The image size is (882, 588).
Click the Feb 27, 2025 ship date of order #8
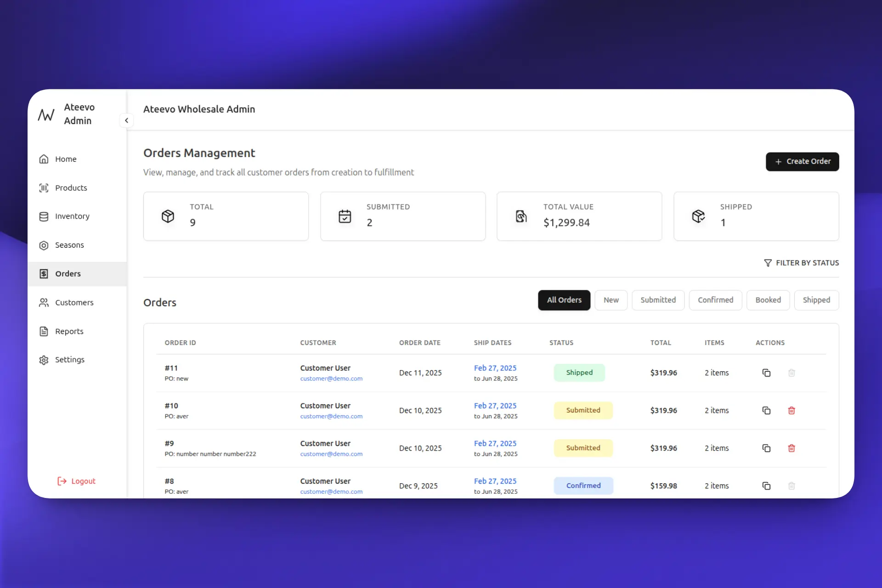[x=495, y=481]
